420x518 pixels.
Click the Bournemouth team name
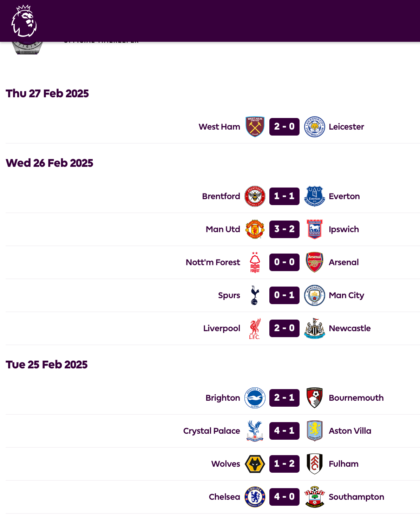tap(356, 398)
